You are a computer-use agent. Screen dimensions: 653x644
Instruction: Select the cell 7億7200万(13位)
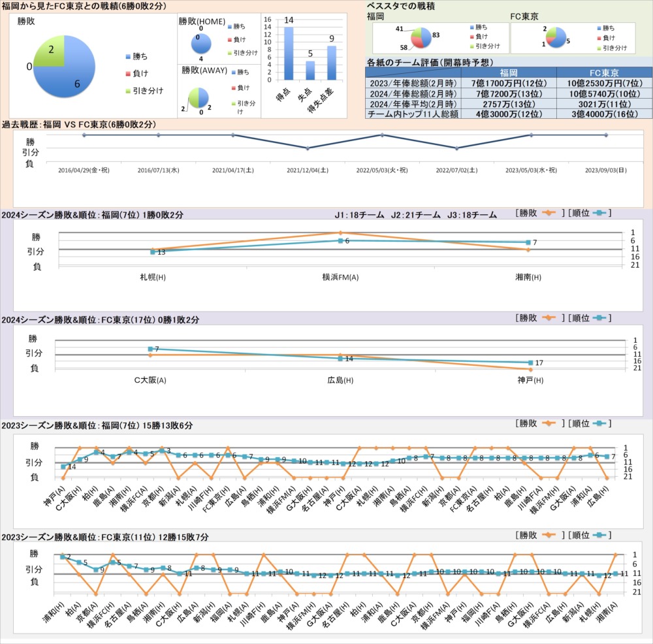509,93
